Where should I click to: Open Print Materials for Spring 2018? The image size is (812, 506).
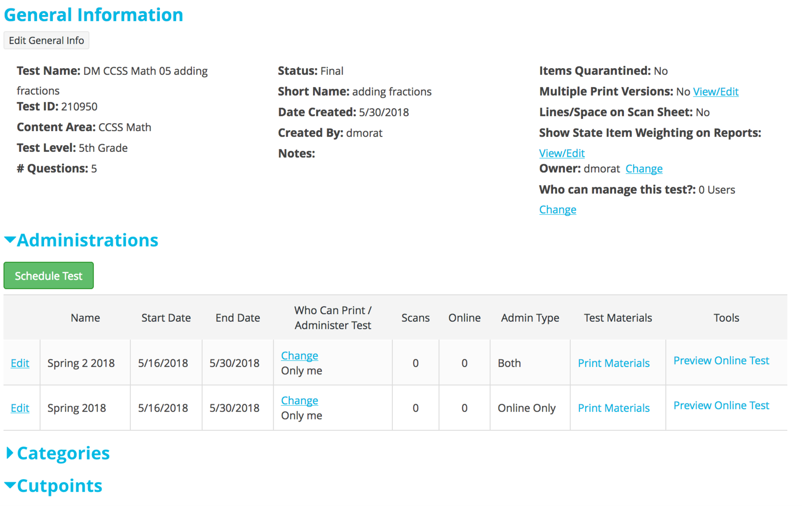(613, 408)
